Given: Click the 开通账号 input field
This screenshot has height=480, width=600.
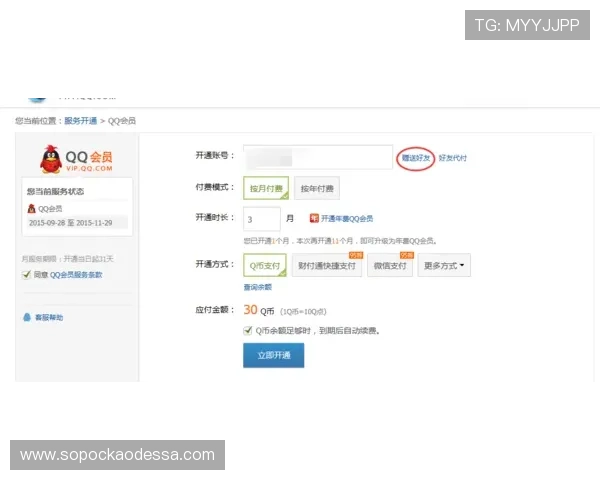Looking at the screenshot, I should [x=318, y=157].
